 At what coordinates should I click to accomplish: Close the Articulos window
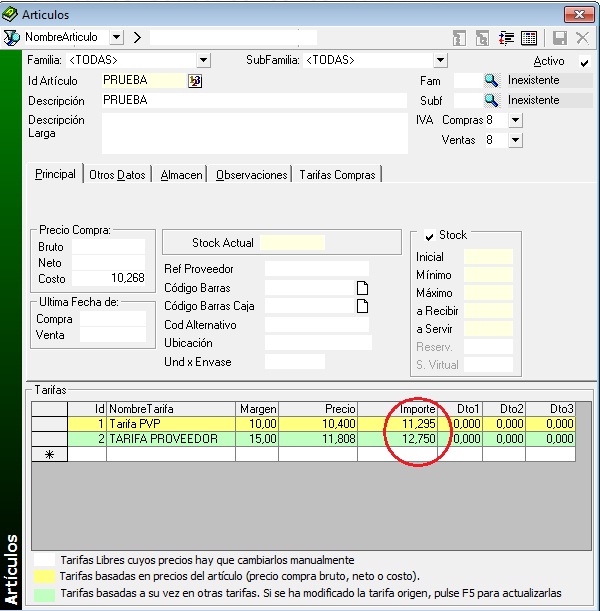579,14
